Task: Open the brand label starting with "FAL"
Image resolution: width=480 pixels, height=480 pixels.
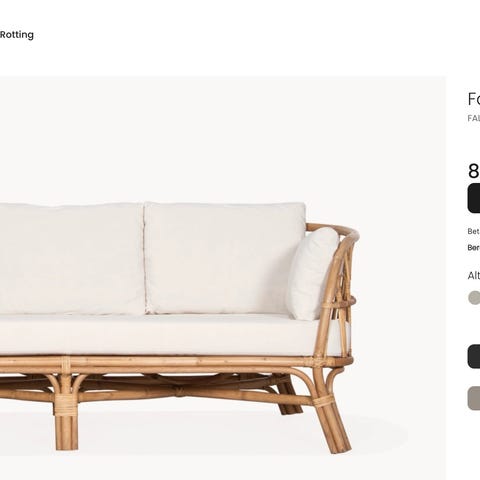Action: tap(474, 118)
